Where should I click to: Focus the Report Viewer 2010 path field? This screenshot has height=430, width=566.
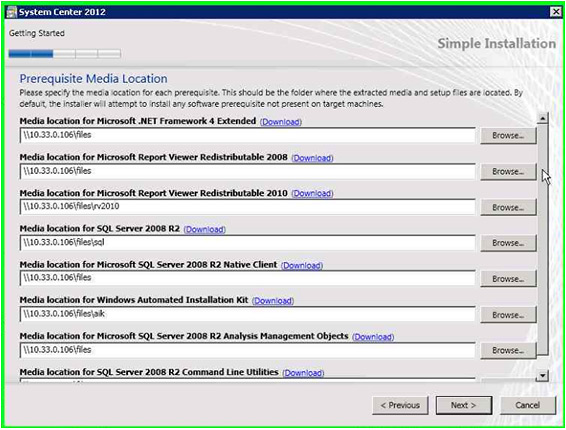[x=248, y=207]
